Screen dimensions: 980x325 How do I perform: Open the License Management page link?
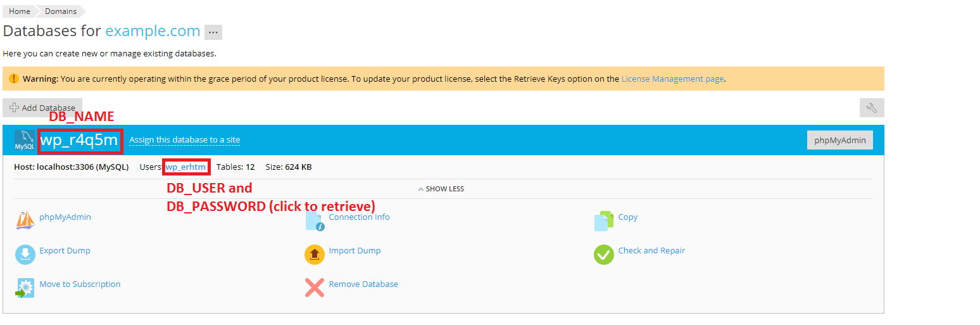click(672, 79)
